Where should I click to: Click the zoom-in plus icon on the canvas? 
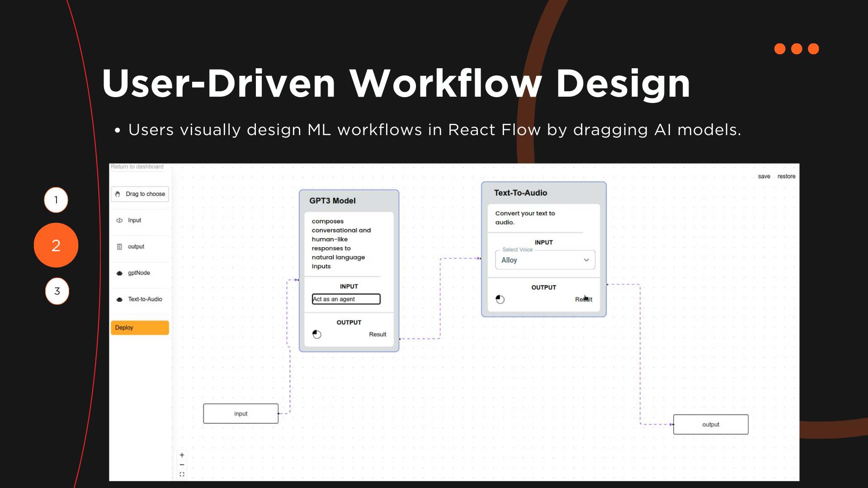(182, 455)
